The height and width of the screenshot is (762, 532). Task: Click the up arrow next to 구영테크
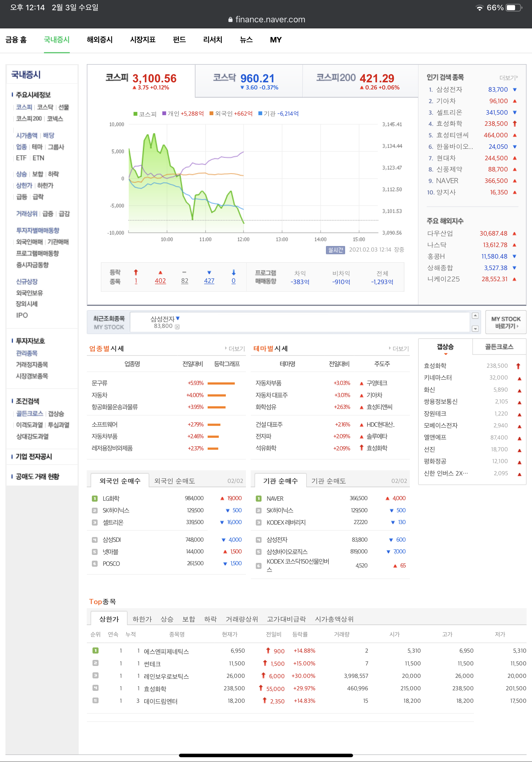(361, 383)
